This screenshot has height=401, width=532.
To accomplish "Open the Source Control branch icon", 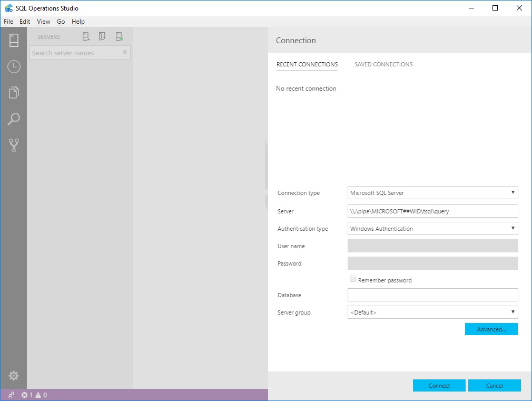I will click(14, 145).
